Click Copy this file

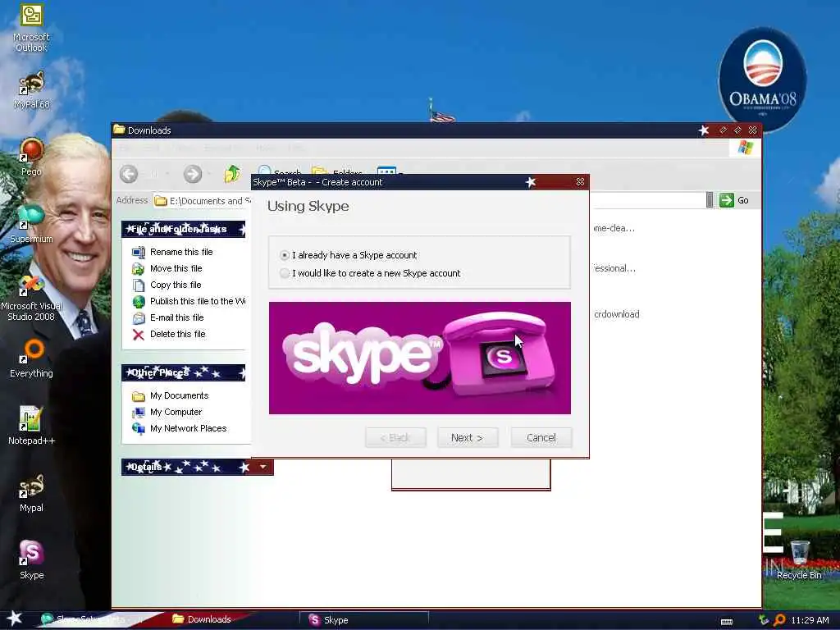coord(176,285)
